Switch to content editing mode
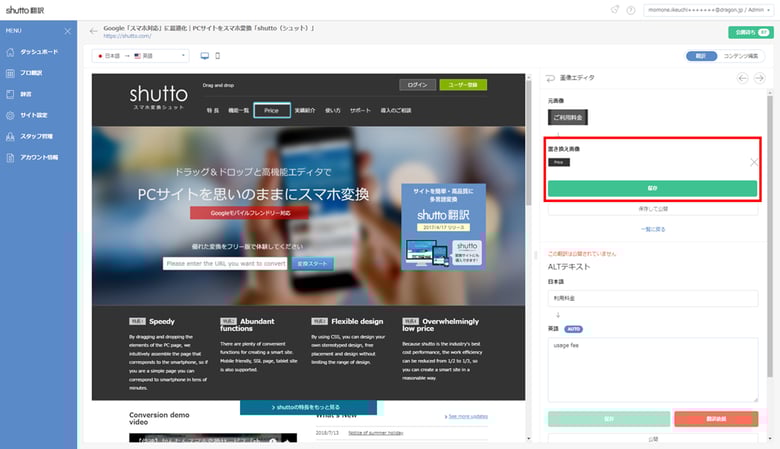780x449 pixels. [x=741, y=56]
